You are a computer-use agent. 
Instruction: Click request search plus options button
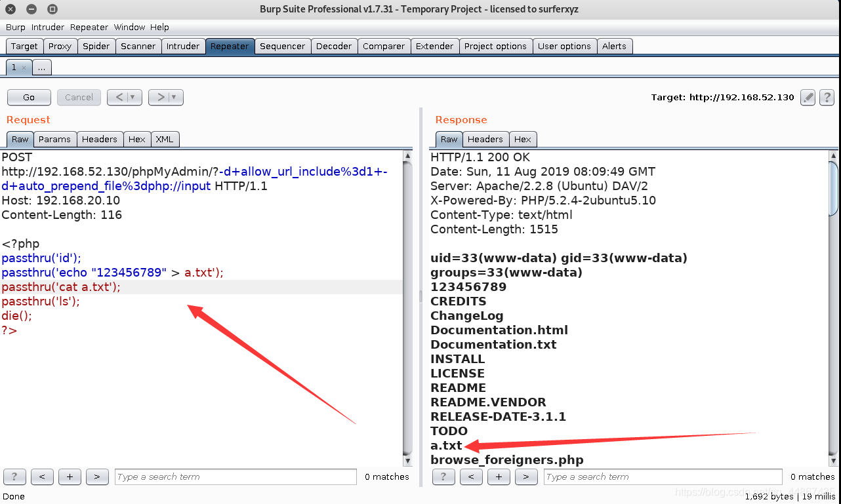(70, 476)
